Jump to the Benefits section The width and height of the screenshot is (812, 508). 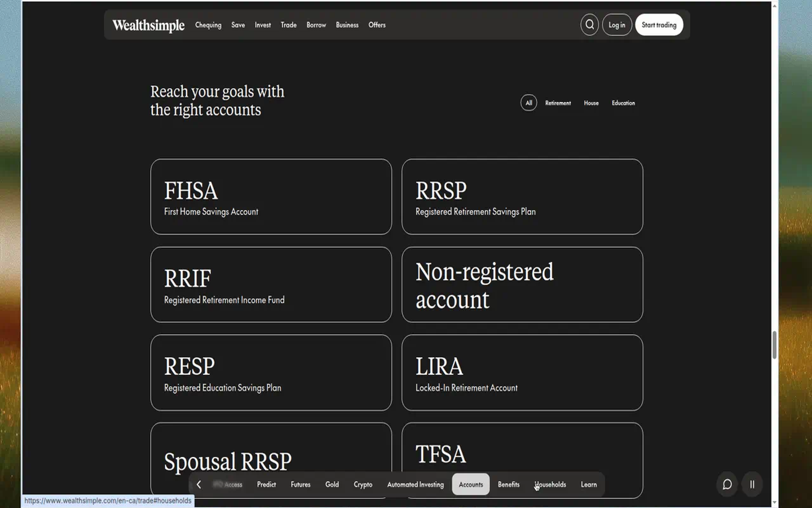[x=509, y=484]
